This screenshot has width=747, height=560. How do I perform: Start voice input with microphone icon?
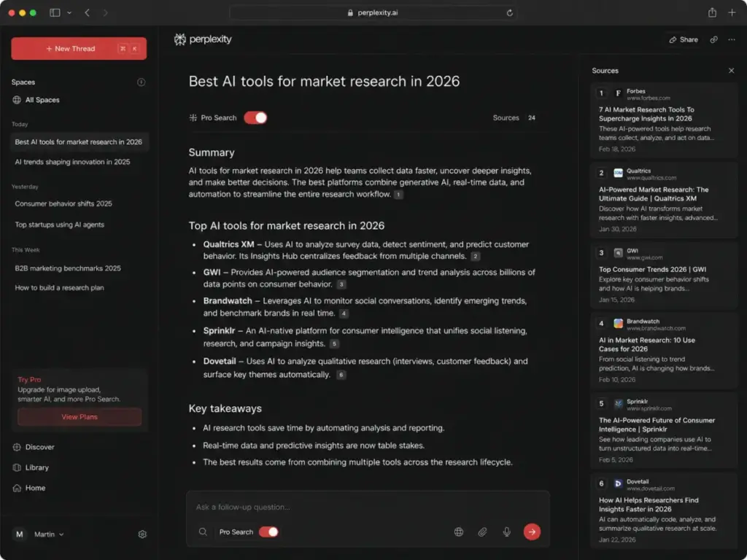(x=506, y=532)
